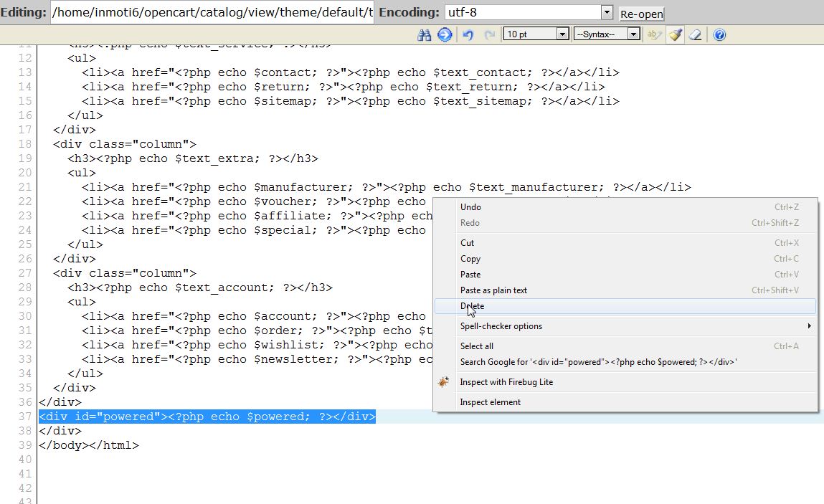Select Copy in the context menu
824x504 pixels.
[625, 259]
